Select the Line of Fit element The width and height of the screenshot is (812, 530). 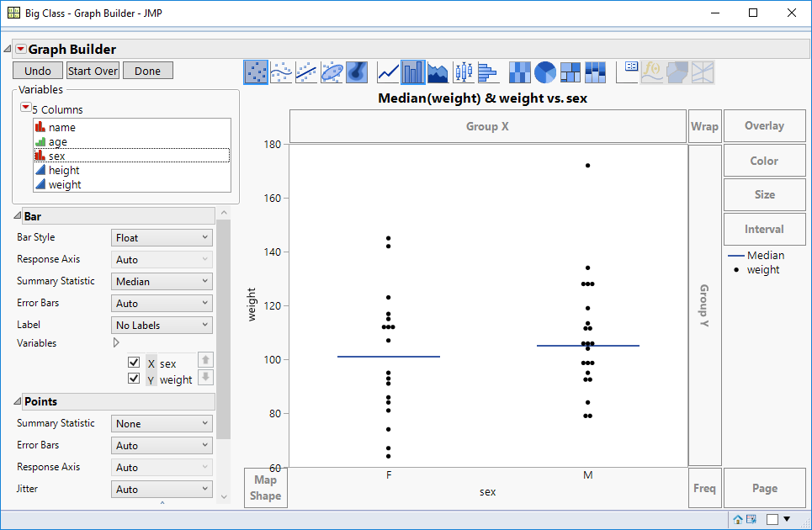pos(305,72)
